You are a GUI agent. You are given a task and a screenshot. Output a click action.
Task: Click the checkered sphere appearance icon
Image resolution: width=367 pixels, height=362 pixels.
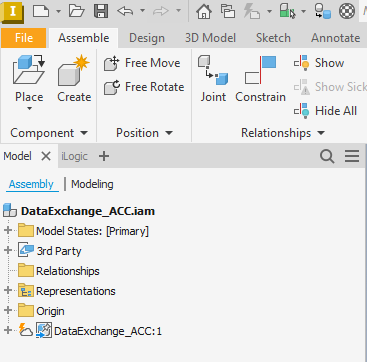(x=347, y=11)
